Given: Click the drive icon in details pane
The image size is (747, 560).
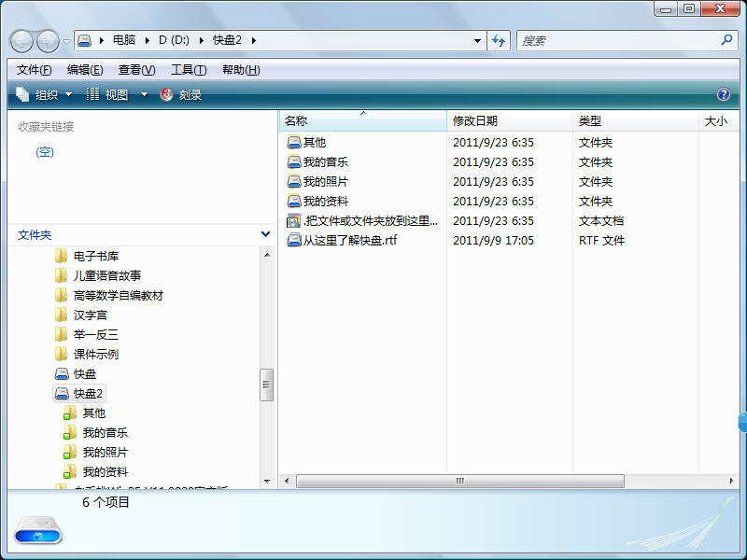Looking at the screenshot, I should (38, 530).
